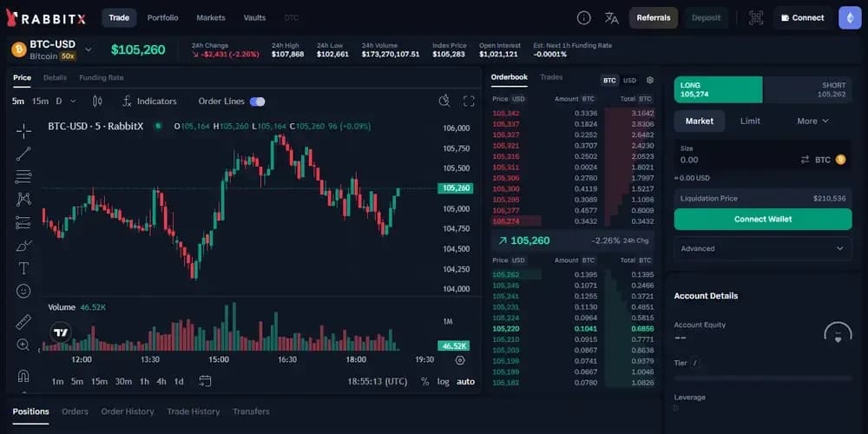The image size is (868, 434).
Task: Toggle log scale on chart
Action: coord(444,381)
